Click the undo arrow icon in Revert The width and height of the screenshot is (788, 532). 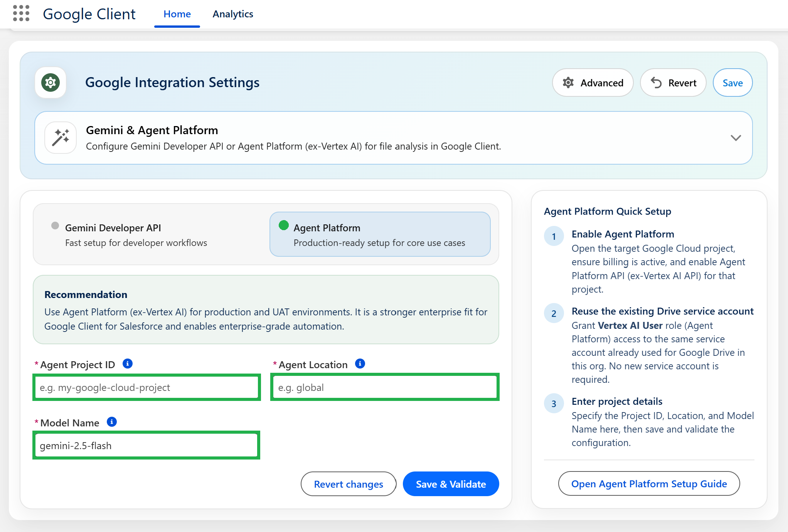(x=656, y=82)
